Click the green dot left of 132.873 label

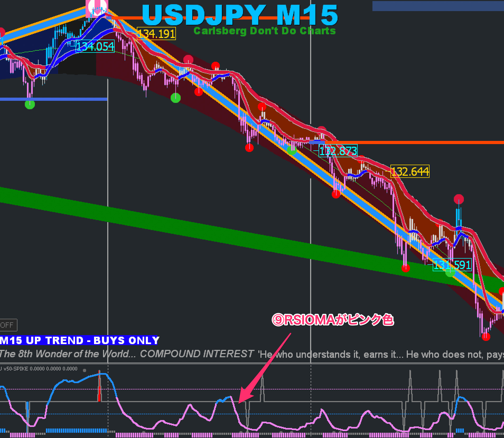tap(292, 150)
